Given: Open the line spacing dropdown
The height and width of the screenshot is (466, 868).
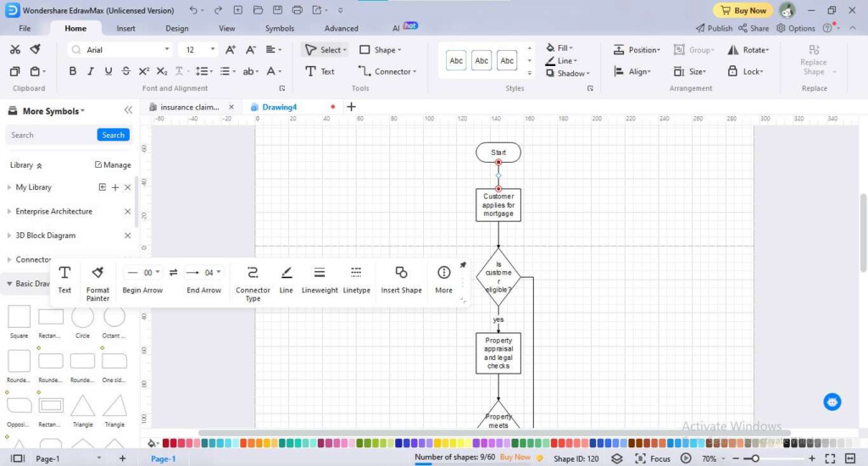Looking at the screenshot, I should coord(203,71).
